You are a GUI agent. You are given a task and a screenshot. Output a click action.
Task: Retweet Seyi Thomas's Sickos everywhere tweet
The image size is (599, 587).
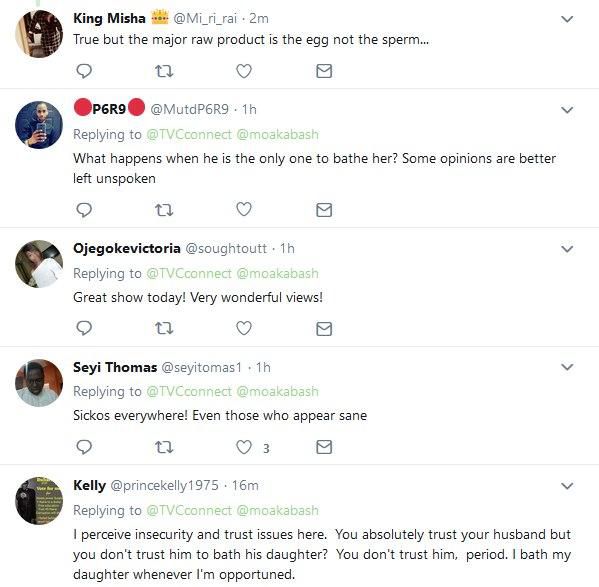164,447
